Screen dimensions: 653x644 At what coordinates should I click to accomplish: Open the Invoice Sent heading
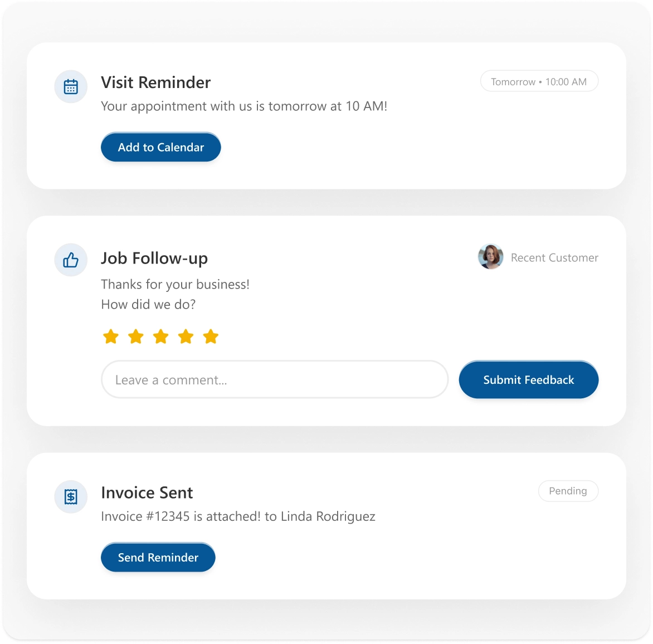[147, 492]
